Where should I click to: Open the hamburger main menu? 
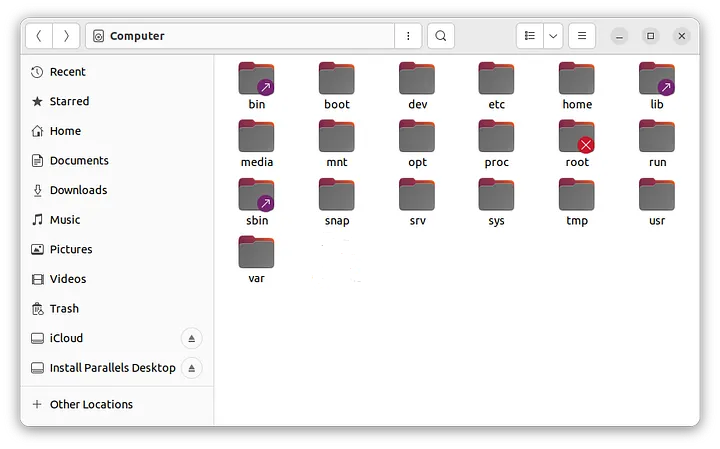(582, 36)
